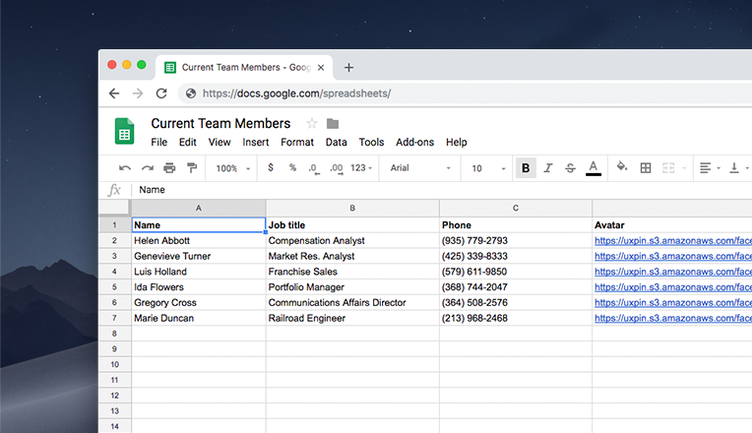Click the document title Current Team Members
This screenshot has width=752, height=433.
221,123
